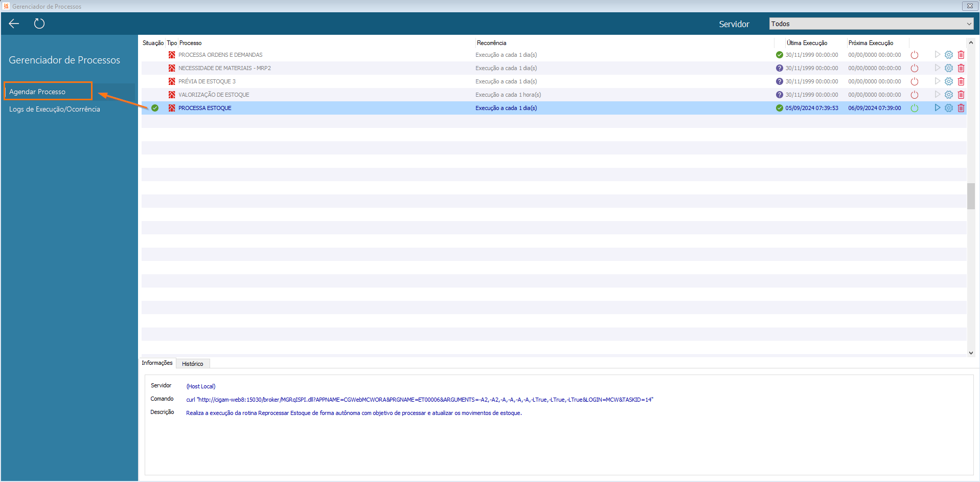Click the curl command text in Comando
Image resolution: width=980 pixels, height=482 pixels.
coord(420,400)
